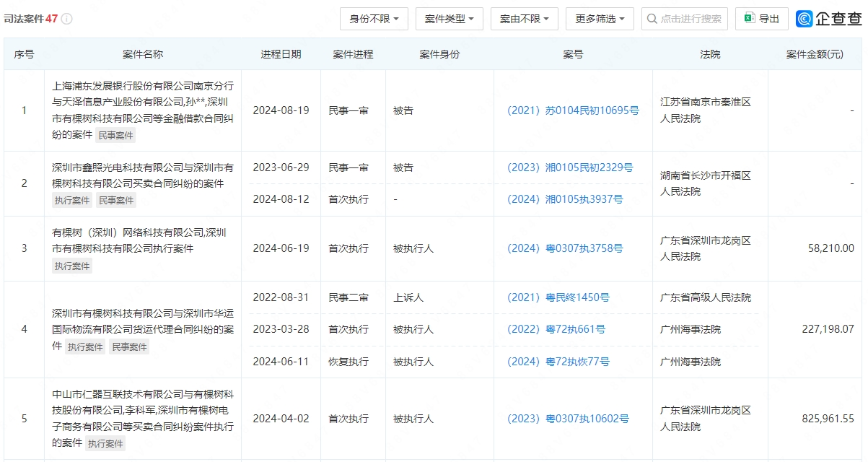Expand the 更多筛选 dropdown
Image resolution: width=868 pixels, height=462 pixels.
coord(600,19)
